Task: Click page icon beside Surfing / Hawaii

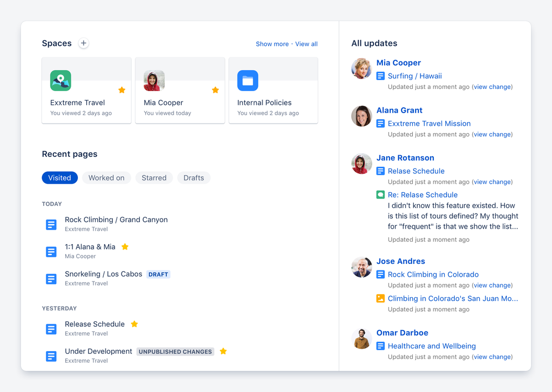Action: point(381,76)
